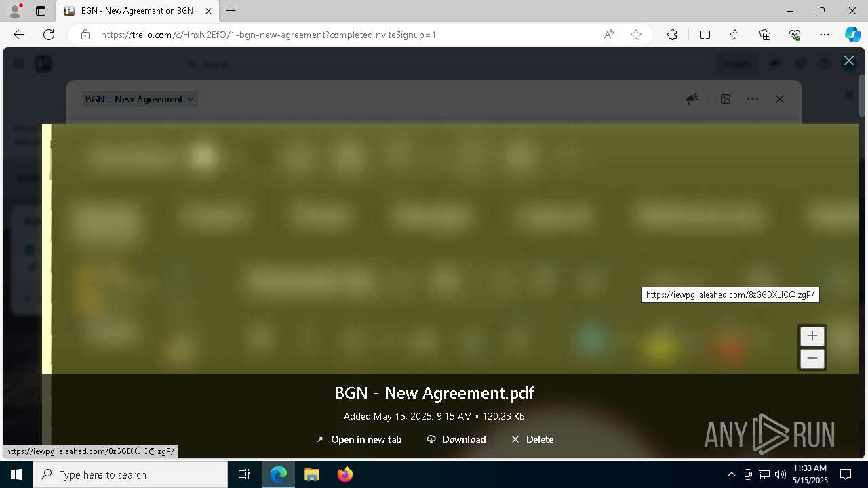Image resolution: width=868 pixels, height=488 pixels.
Task: Launch Firefox from the taskbar
Action: click(x=344, y=474)
